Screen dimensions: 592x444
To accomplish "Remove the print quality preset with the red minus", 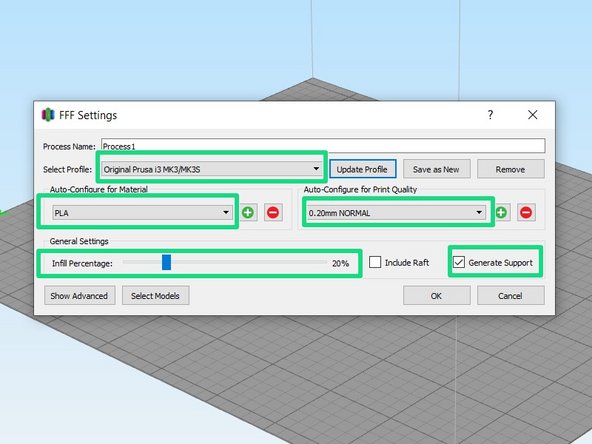I will (x=526, y=213).
